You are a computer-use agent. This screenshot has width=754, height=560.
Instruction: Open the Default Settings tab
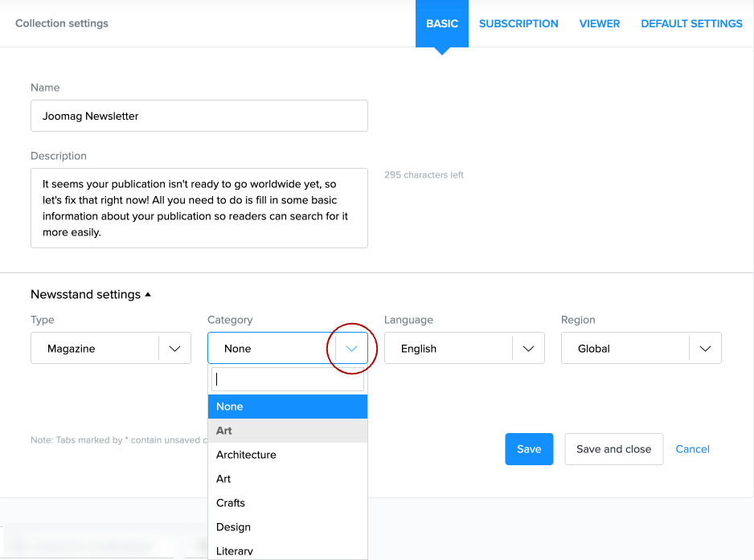pos(691,24)
